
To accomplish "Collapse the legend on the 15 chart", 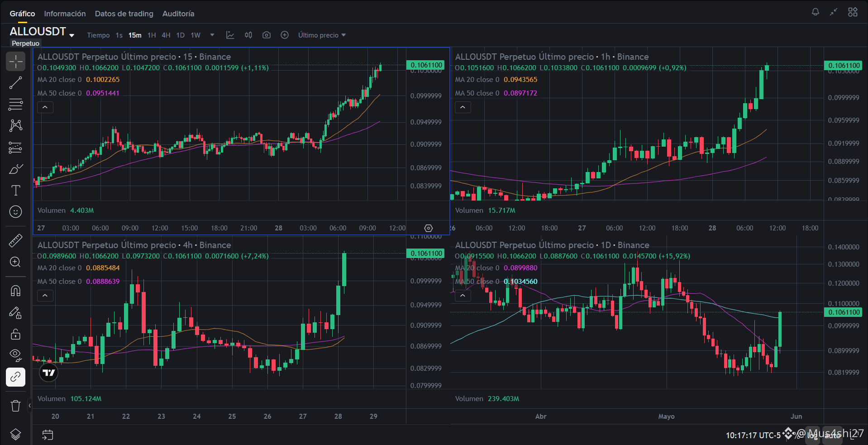I will (x=45, y=107).
